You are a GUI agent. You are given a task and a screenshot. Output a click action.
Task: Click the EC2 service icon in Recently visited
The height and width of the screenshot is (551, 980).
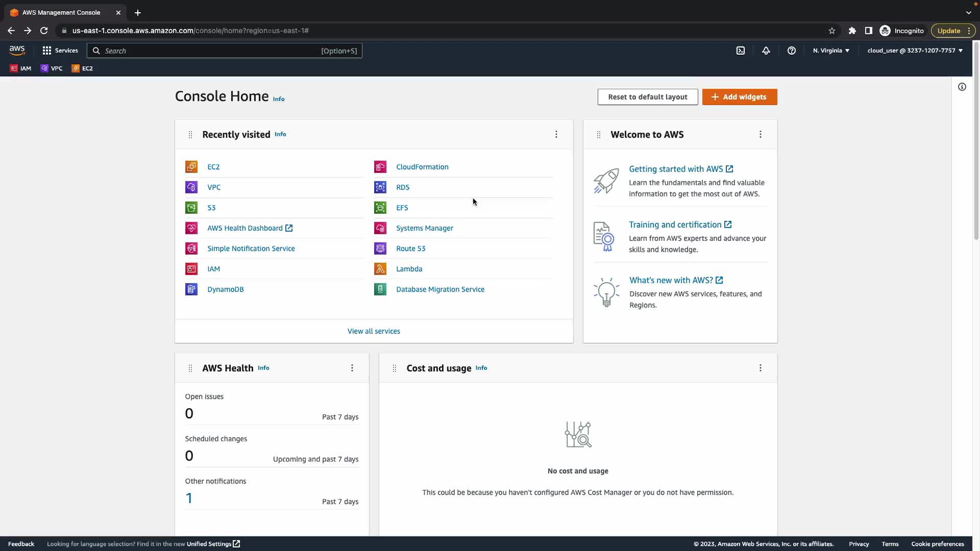point(191,167)
